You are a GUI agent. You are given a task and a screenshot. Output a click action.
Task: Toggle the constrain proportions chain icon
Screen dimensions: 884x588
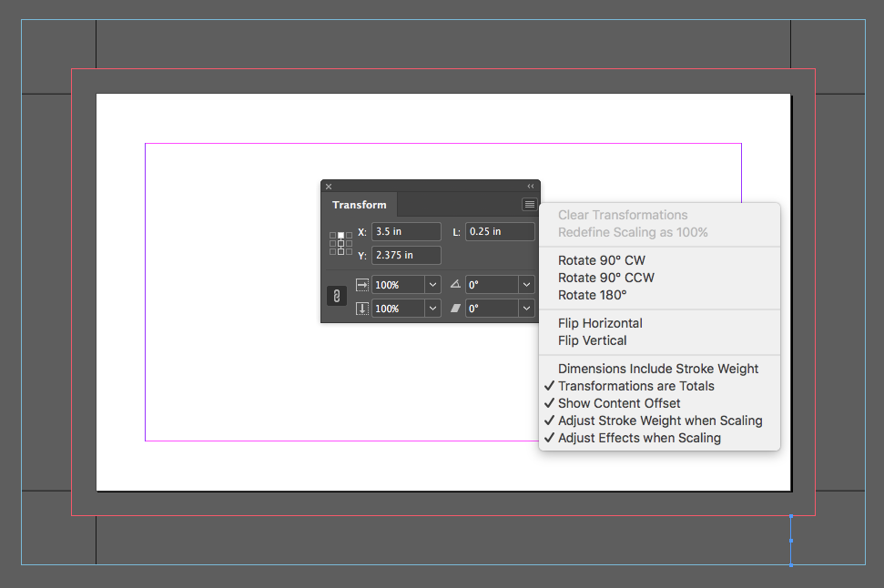tap(337, 296)
